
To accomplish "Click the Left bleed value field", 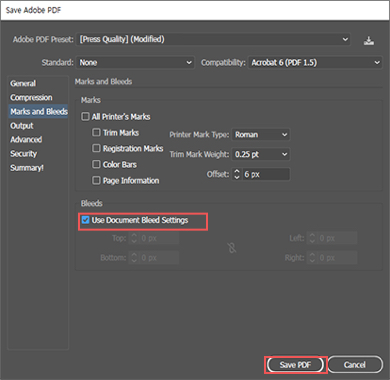I will [337, 238].
